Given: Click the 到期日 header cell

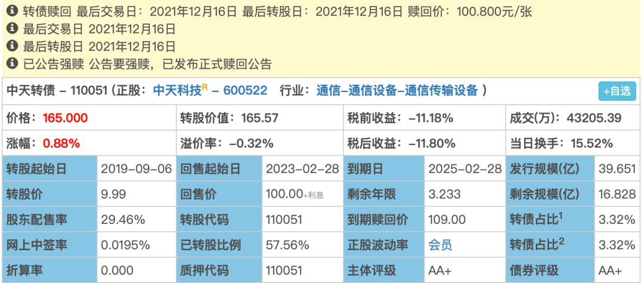Looking at the screenshot, I should [x=383, y=168].
